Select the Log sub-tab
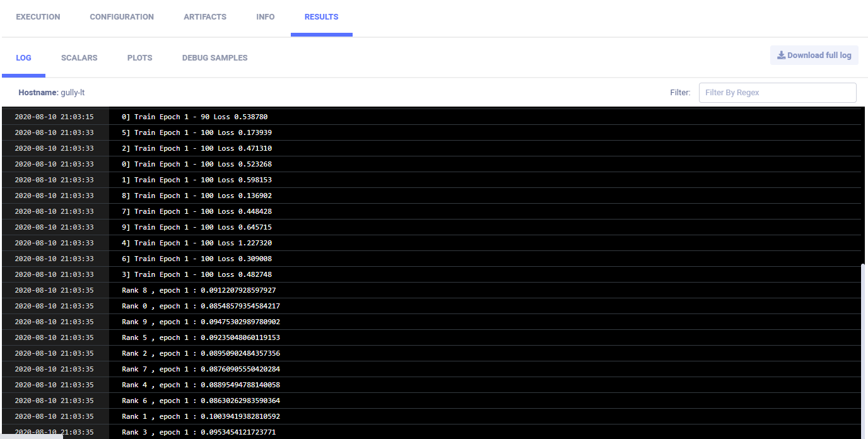Viewport: 868px width, 439px height. 23,57
